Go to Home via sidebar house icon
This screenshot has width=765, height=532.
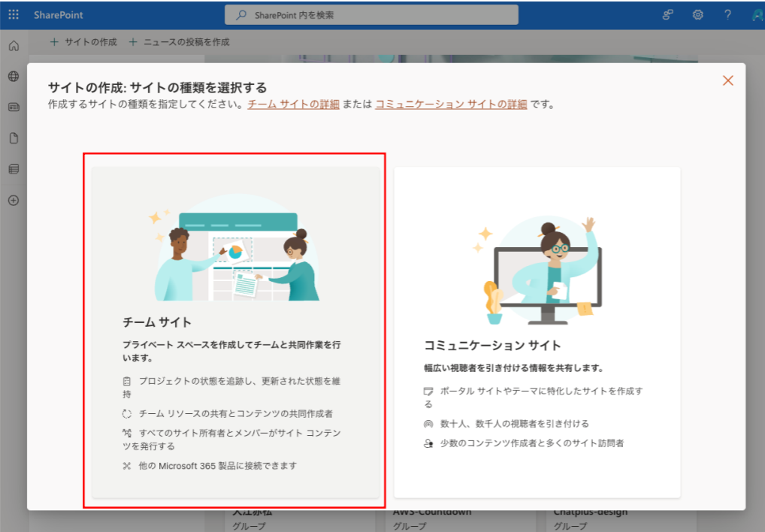coord(14,46)
